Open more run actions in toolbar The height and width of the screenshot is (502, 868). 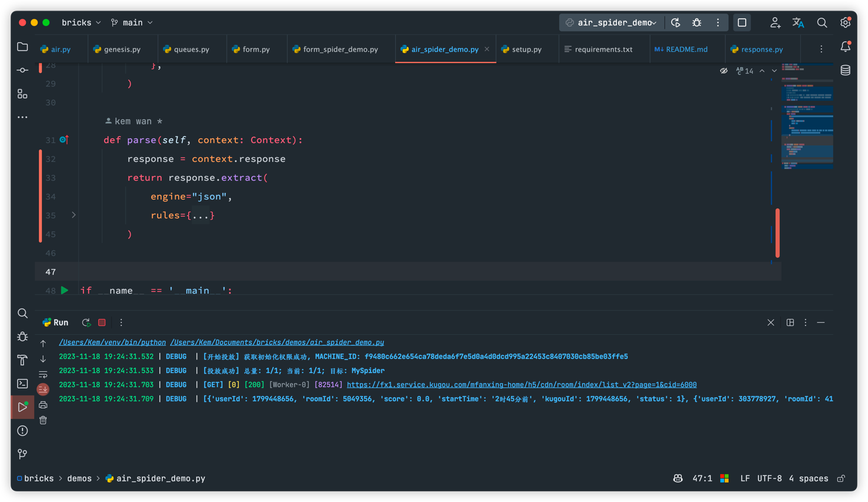click(718, 22)
